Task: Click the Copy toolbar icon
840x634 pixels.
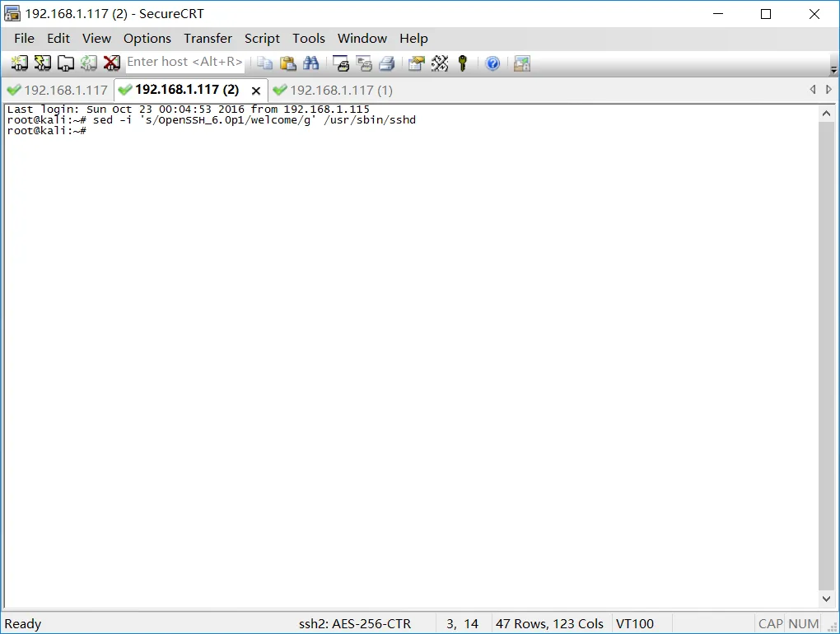Action: tap(264, 63)
